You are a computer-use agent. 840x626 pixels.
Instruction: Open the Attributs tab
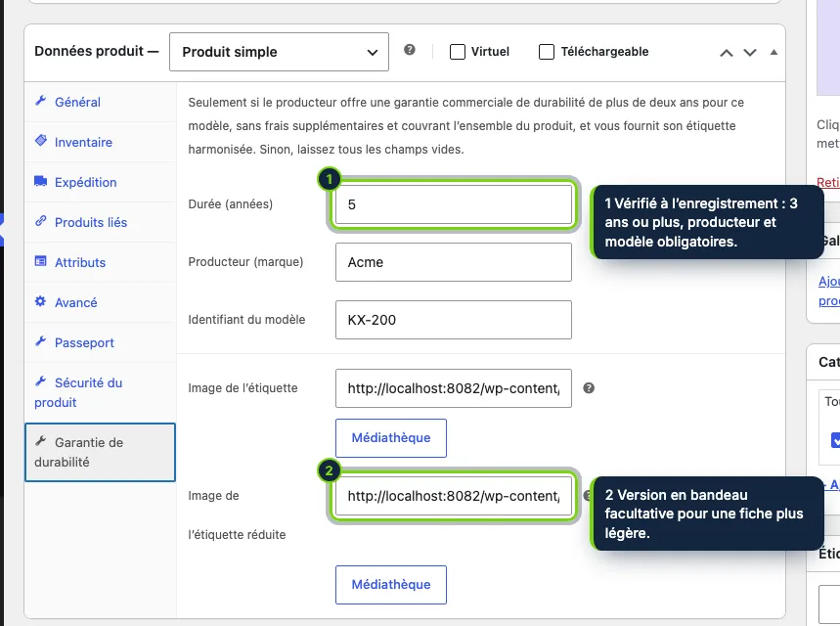[100, 262]
